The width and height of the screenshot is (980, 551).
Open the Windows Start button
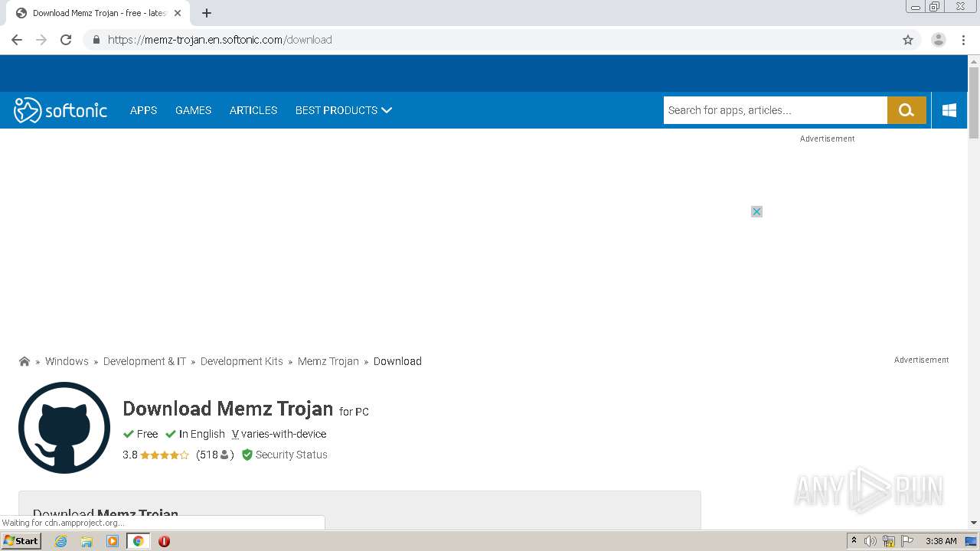click(x=21, y=541)
